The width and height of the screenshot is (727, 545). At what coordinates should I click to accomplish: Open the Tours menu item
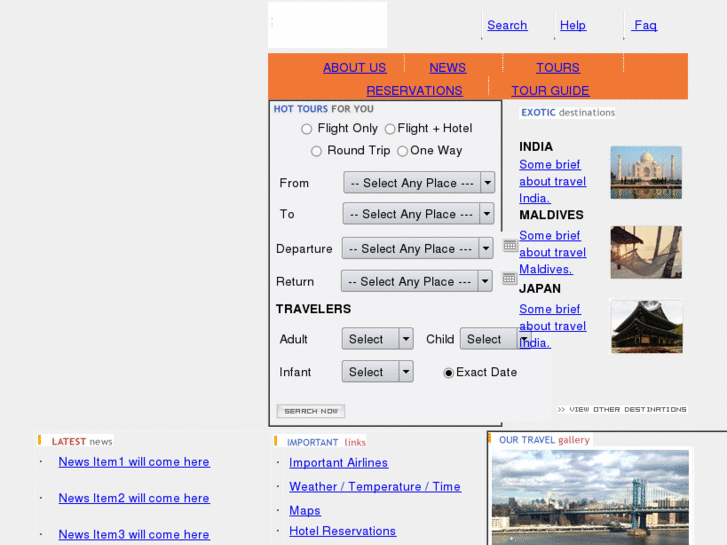(x=558, y=68)
